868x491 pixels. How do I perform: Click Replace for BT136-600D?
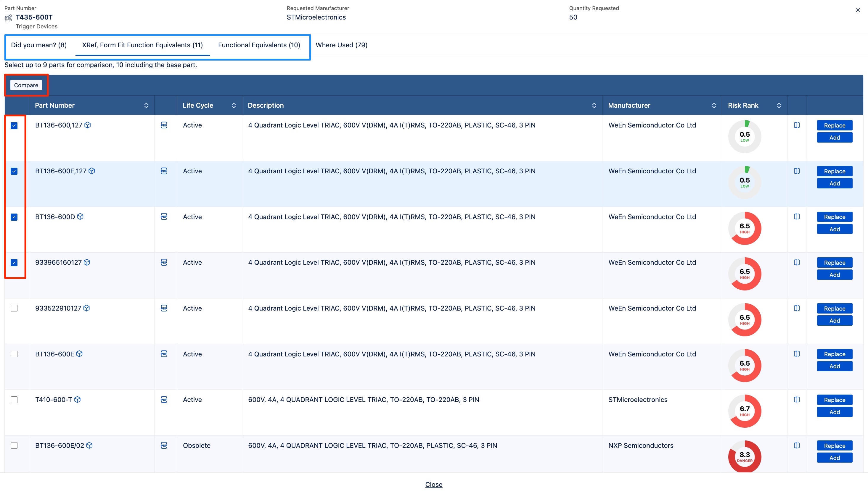pos(835,217)
